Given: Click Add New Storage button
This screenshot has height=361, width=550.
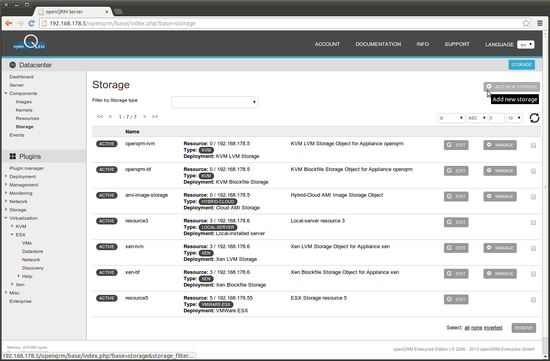Looking at the screenshot, I should point(511,87).
